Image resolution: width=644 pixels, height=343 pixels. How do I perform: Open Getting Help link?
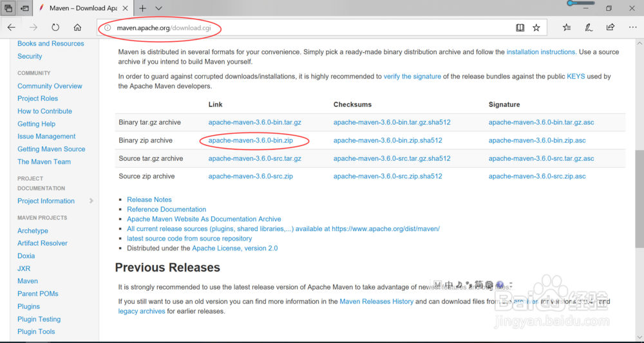click(36, 124)
